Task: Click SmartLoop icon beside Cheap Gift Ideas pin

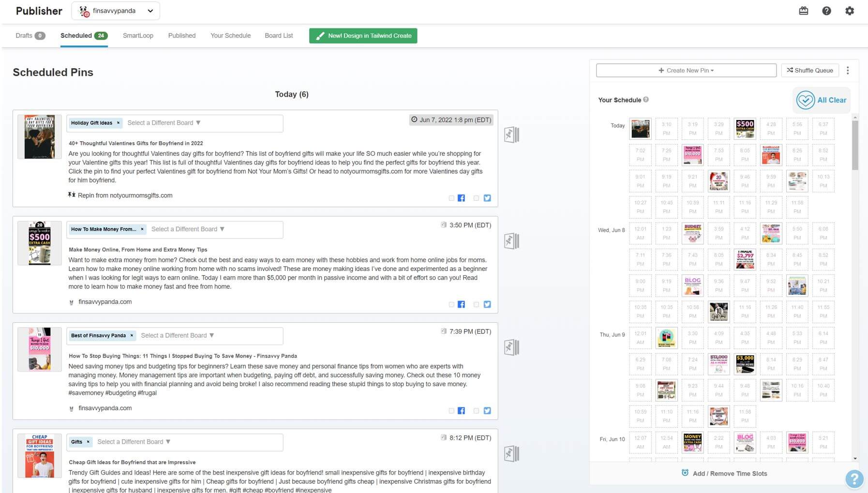Action: point(511,454)
